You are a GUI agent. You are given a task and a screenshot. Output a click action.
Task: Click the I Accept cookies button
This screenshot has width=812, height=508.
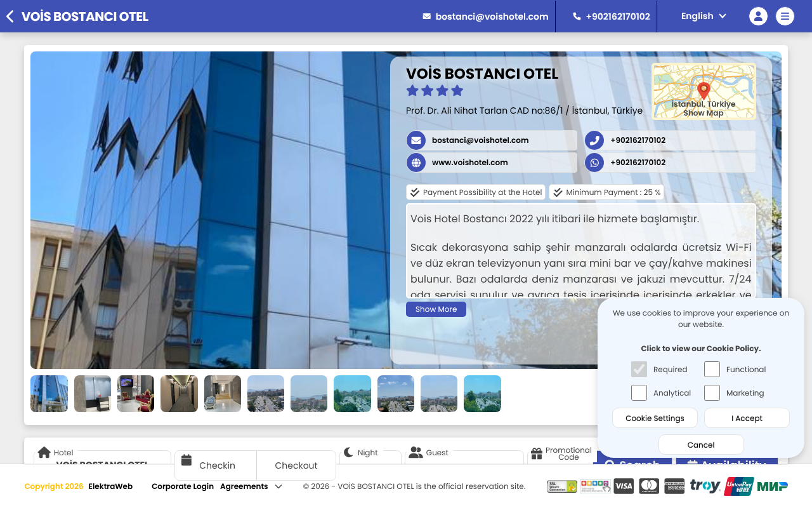[x=747, y=418]
